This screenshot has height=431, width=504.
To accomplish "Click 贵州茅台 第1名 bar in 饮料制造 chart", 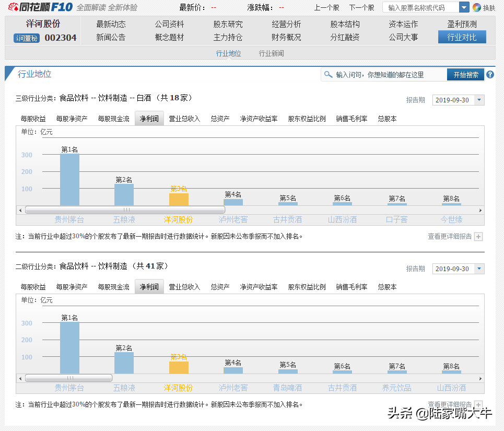I will 70,348.
